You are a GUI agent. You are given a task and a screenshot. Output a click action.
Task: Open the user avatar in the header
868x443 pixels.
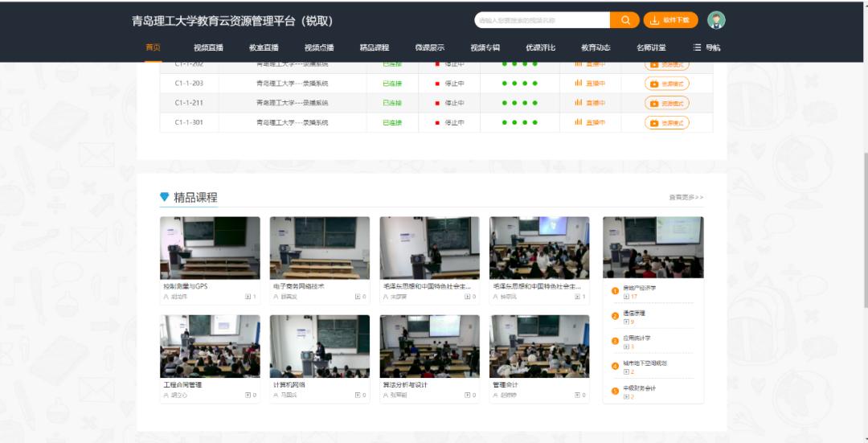click(x=716, y=20)
